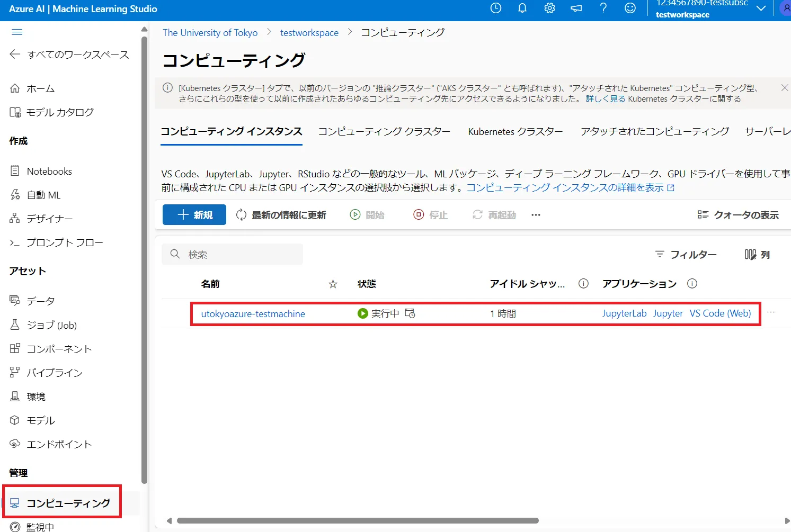Click the schedule icon next to 実行中
The width and height of the screenshot is (791, 532).
(410, 313)
